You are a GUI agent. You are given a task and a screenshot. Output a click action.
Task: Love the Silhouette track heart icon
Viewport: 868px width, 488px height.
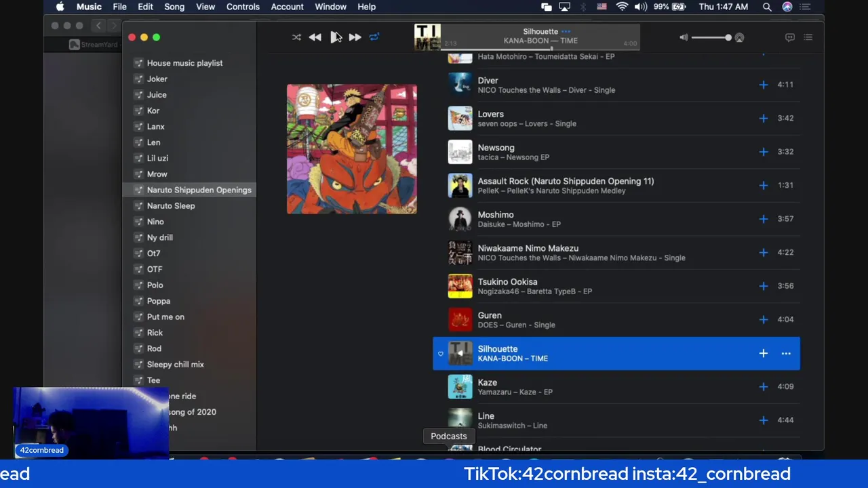coord(441,354)
